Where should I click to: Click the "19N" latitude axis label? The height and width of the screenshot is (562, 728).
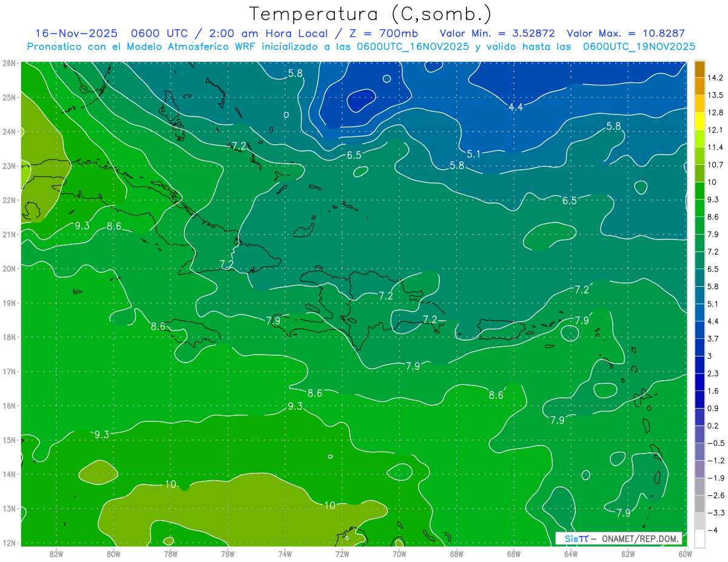[x=9, y=303]
